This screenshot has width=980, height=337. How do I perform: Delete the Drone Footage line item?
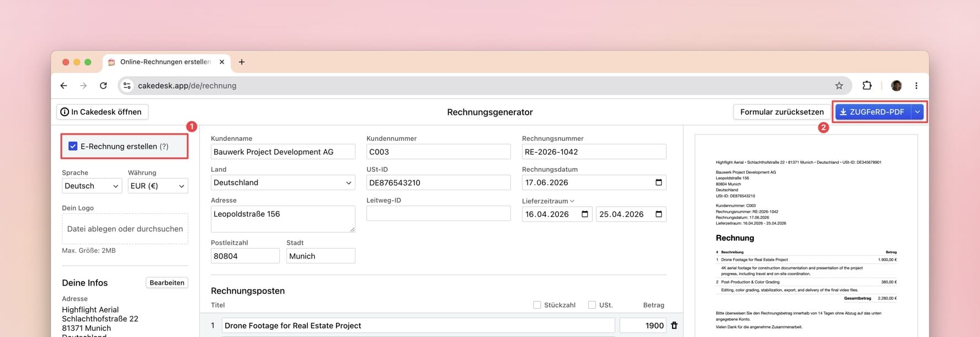674,325
